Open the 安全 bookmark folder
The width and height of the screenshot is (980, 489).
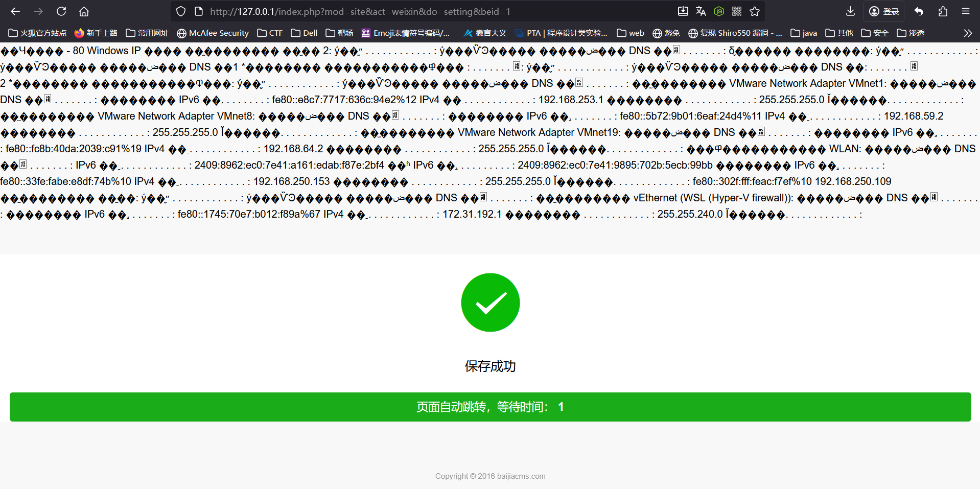(x=875, y=33)
